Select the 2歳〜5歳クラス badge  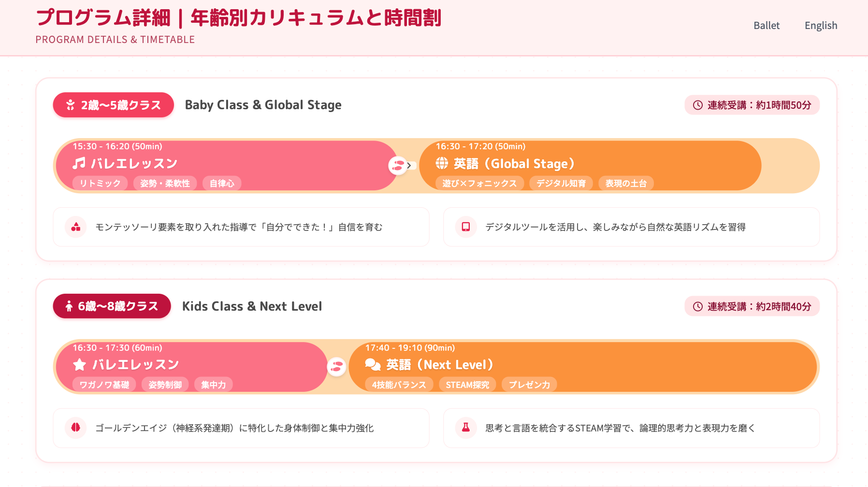(x=114, y=105)
